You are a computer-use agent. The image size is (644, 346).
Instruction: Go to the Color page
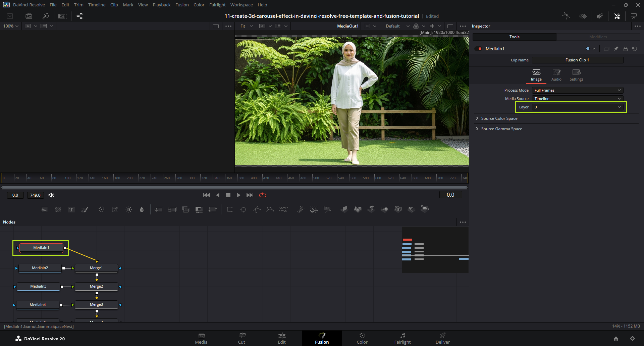coord(362,338)
